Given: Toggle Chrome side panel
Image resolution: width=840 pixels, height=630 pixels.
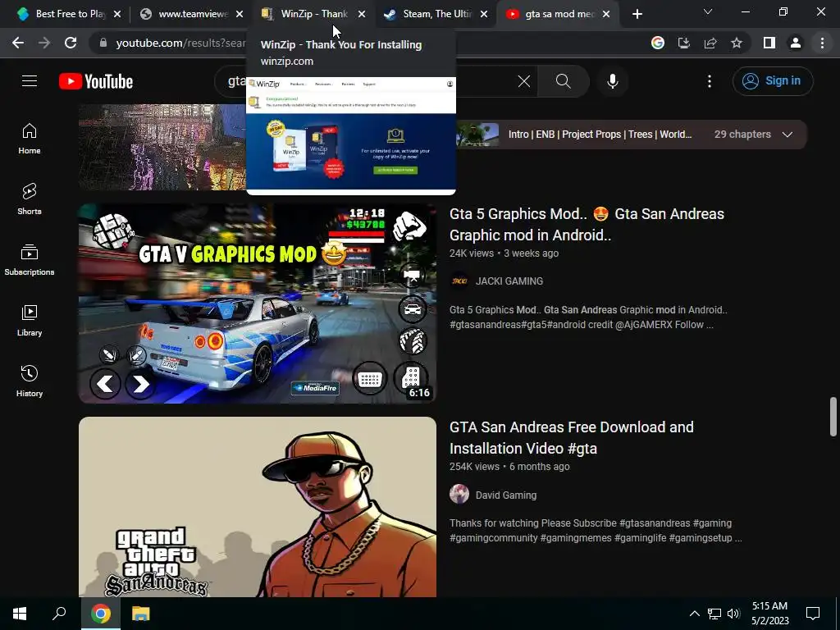Looking at the screenshot, I should tap(769, 43).
